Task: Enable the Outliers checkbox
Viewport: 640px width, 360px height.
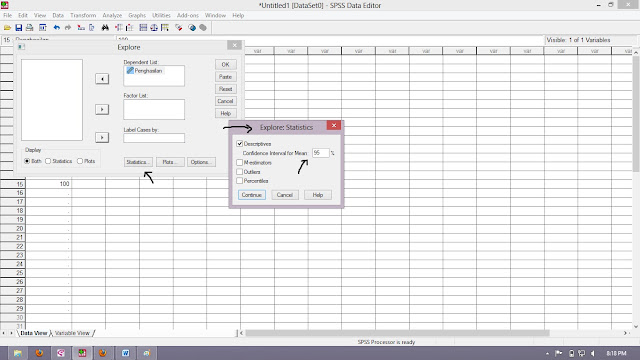Action: pos(240,172)
